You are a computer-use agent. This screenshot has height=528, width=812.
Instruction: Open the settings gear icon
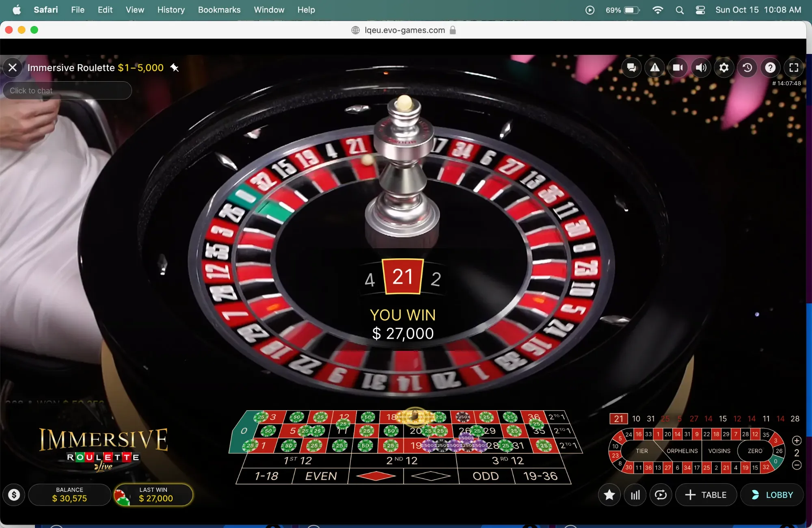pyautogui.click(x=724, y=67)
